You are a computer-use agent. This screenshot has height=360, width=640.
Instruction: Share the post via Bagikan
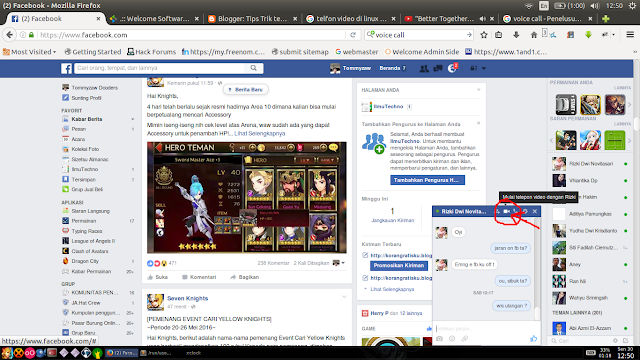coord(244,277)
